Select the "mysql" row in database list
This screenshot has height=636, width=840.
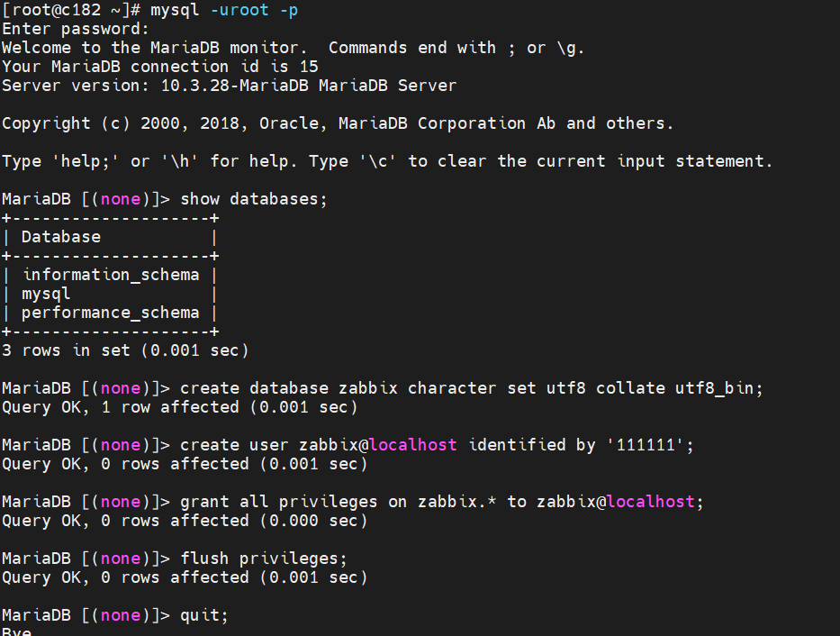46,294
